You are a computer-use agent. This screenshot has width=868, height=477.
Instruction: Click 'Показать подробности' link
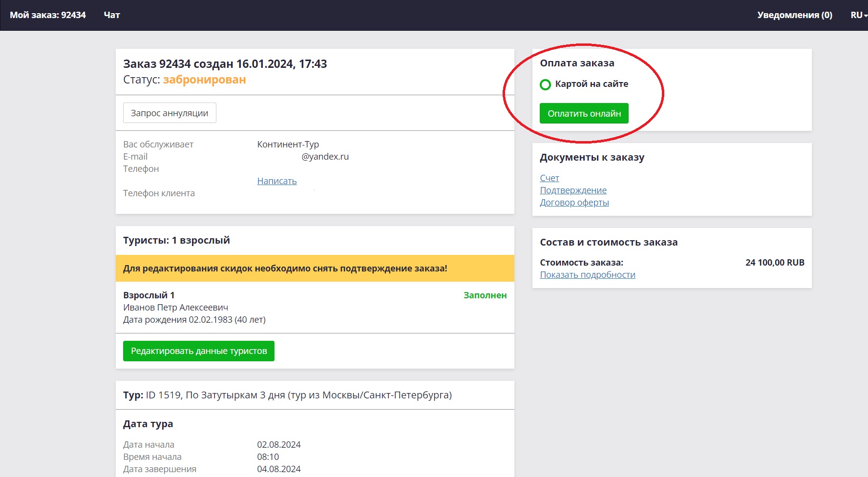[x=588, y=274]
